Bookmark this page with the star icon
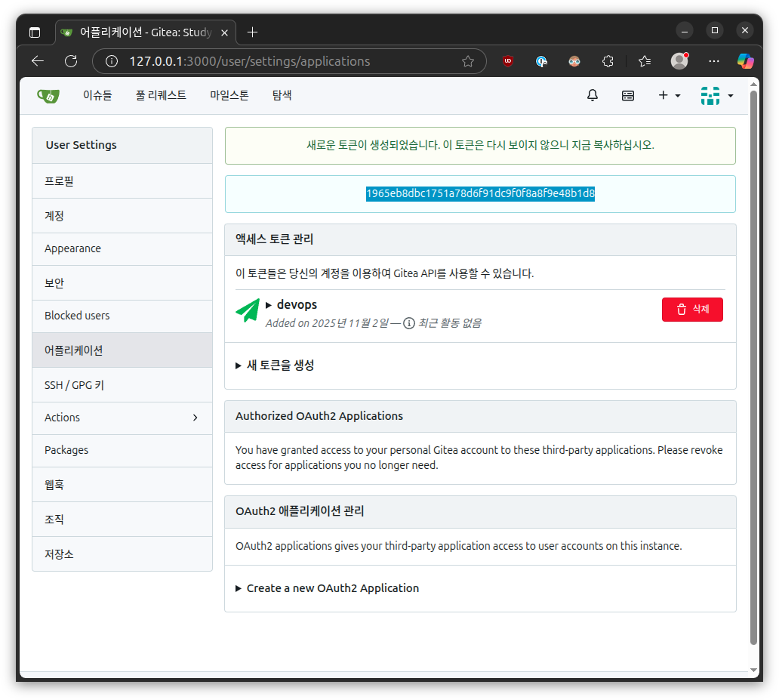This screenshot has width=779, height=700. click(467, 61)
